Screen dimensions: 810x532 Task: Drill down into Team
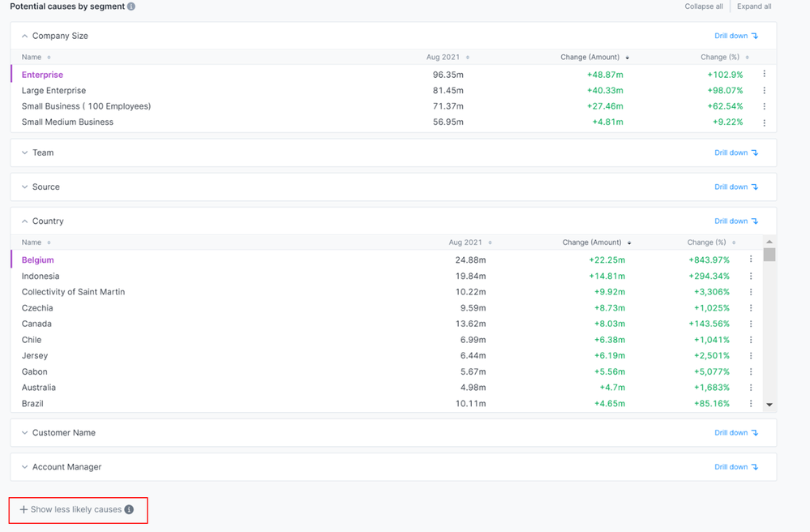736,153
